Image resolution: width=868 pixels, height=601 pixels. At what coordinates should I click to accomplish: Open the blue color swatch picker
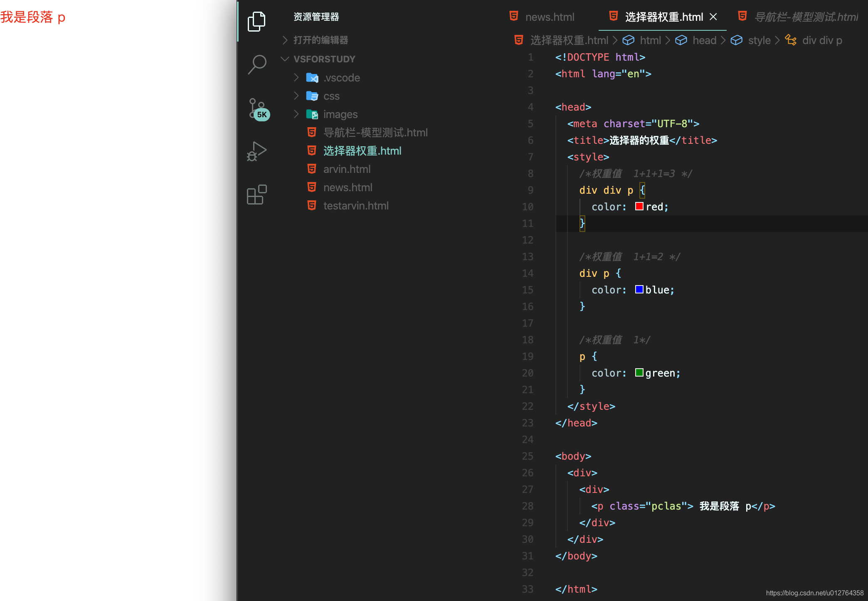click(x=639, y=289)
